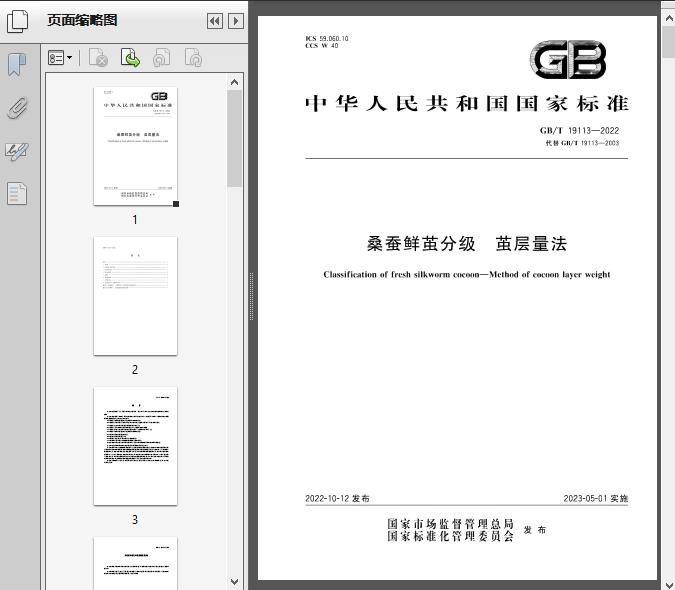The width and height of the screenshot is (675, 590).
Task: Click the page number label '3'
Action: [135, 520]
